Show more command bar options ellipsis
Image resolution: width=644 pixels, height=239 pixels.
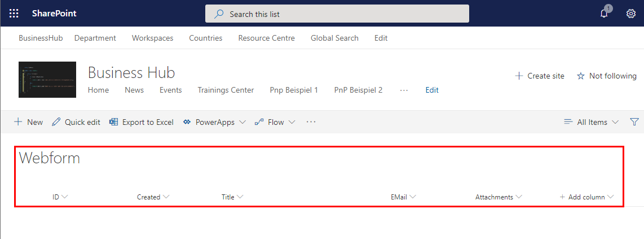(311, 122)
